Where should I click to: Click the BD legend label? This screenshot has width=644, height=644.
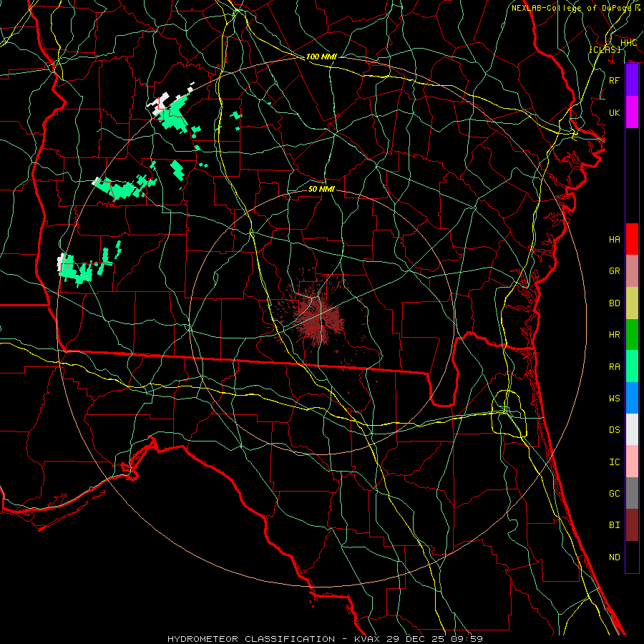614,303
